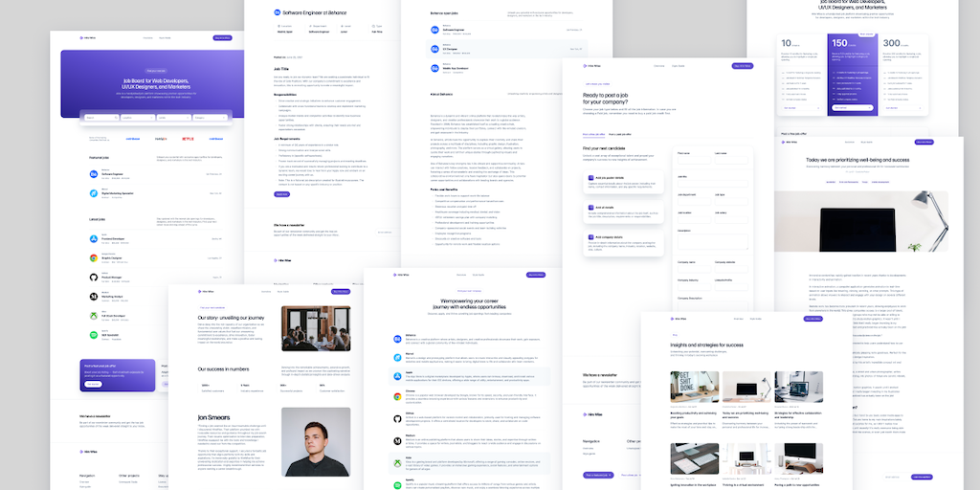Click GitHub icon beside Product Manager job
980x490 pixels.
pyautogui.click(x=93, y=277)
